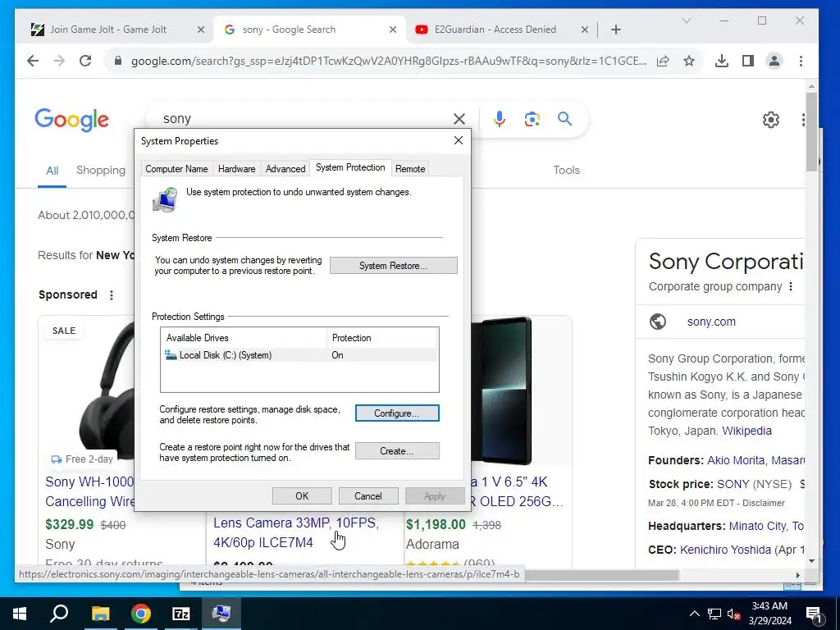
Task: Open Chrome downloads icon
Action: [722, 61]
